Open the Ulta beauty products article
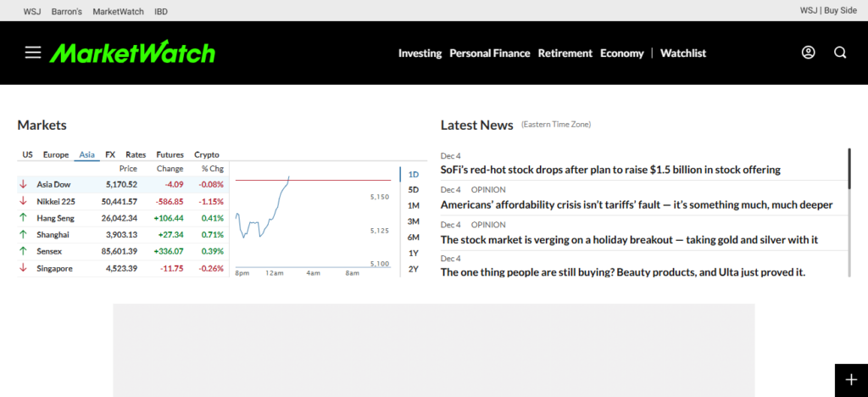Image resolution: width=868 pixels, height=397 pixels. point(623,272)
